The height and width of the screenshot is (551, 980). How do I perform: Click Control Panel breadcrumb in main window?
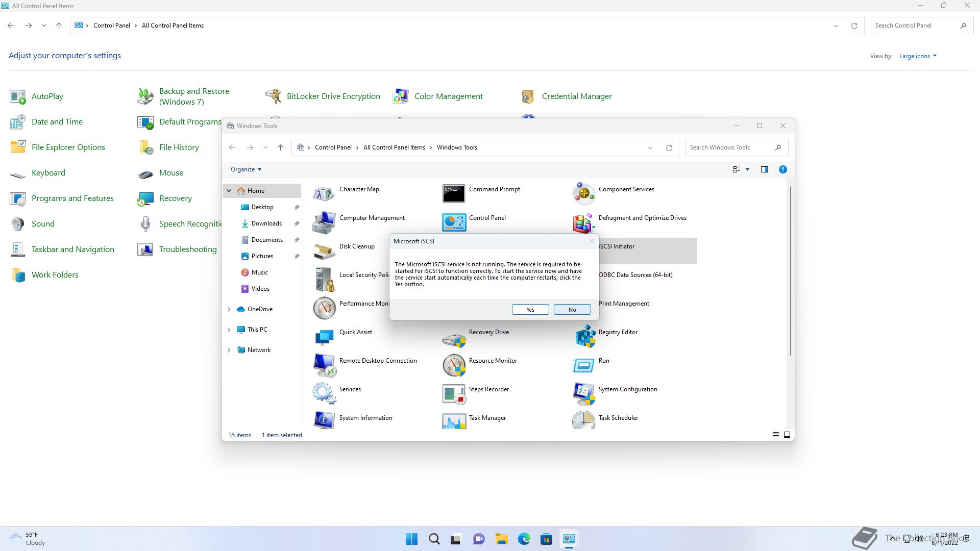[x=112, y=26]
